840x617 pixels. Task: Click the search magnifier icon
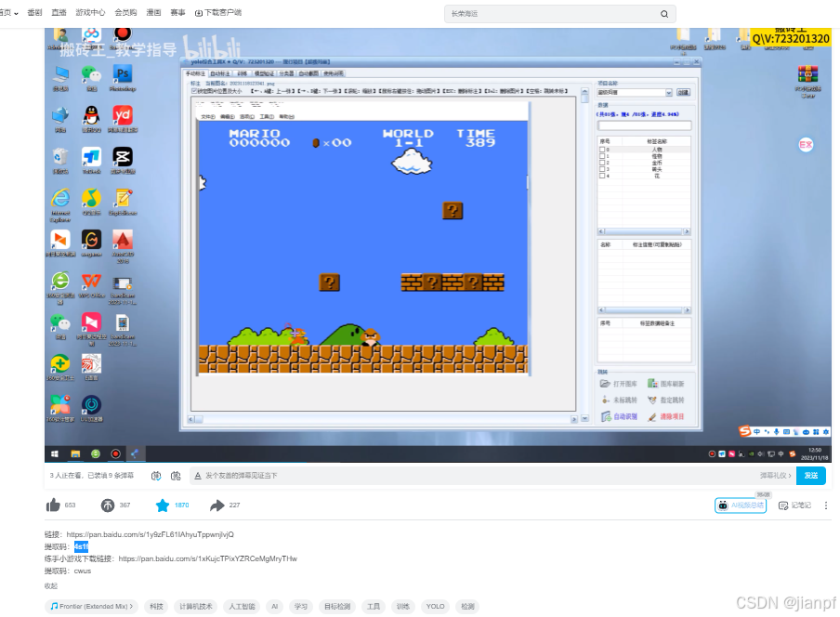point(664,14)
